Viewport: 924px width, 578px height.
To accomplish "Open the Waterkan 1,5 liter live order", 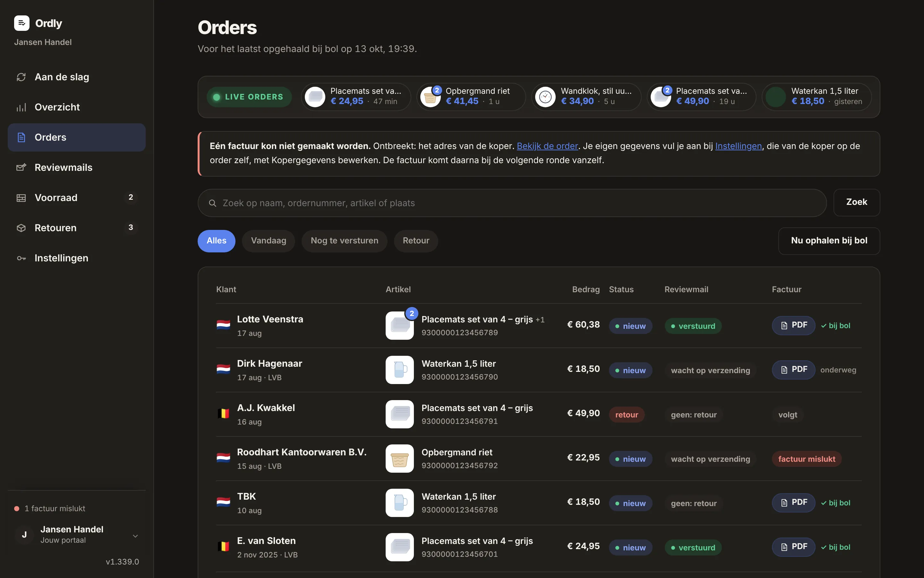I will point(817,97).
